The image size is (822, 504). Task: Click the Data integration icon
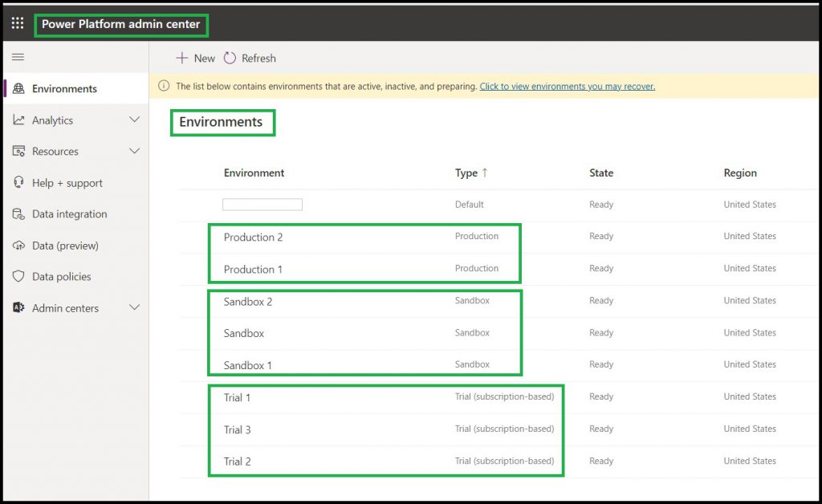coord(18,213)
